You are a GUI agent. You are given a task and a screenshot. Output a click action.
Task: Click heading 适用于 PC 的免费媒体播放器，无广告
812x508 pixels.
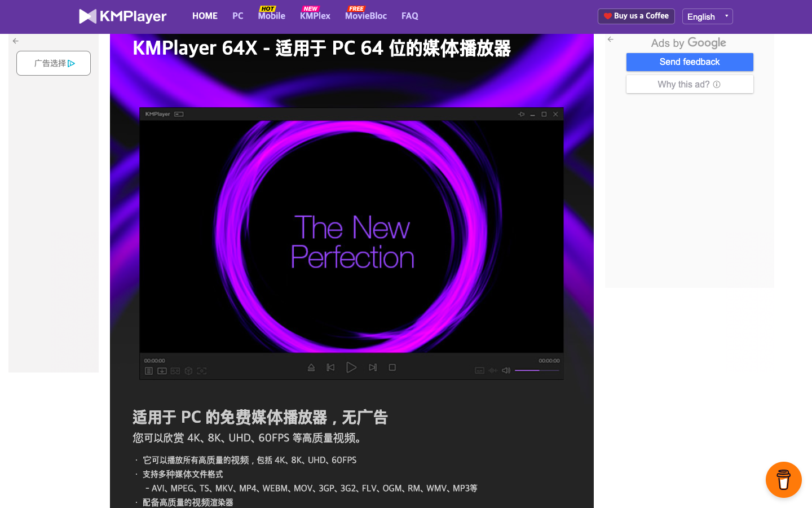pyautogui.click(x=260, y=417)
